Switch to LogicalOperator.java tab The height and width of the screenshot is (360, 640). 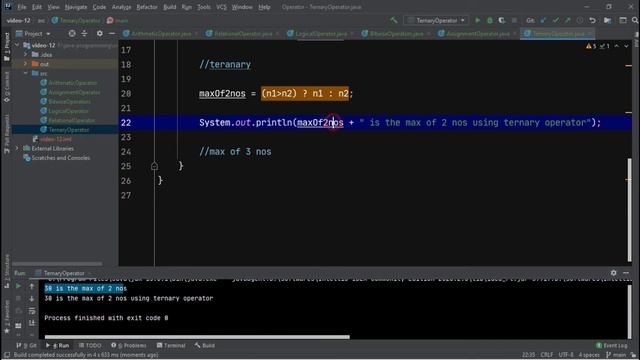(x=321, y=34)
